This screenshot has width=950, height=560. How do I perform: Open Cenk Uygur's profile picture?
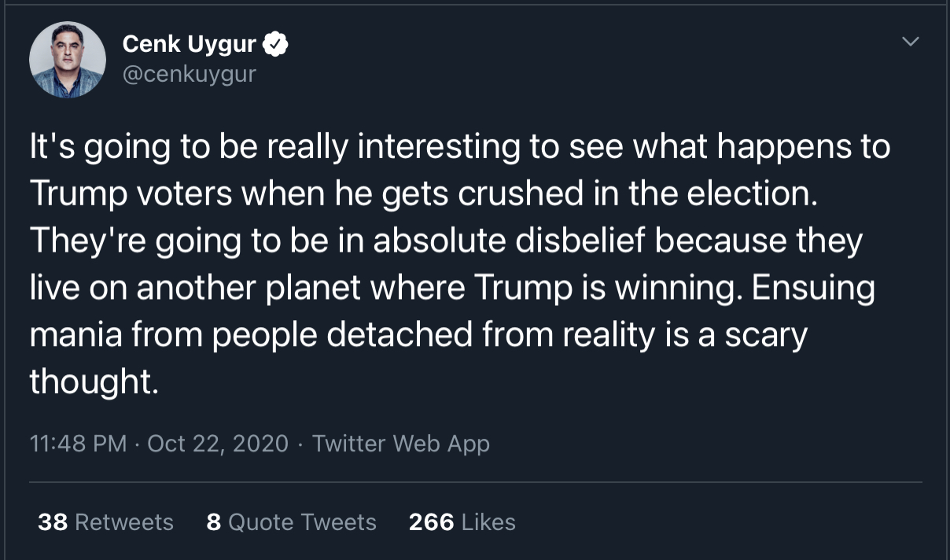click(x=68, y=60)
